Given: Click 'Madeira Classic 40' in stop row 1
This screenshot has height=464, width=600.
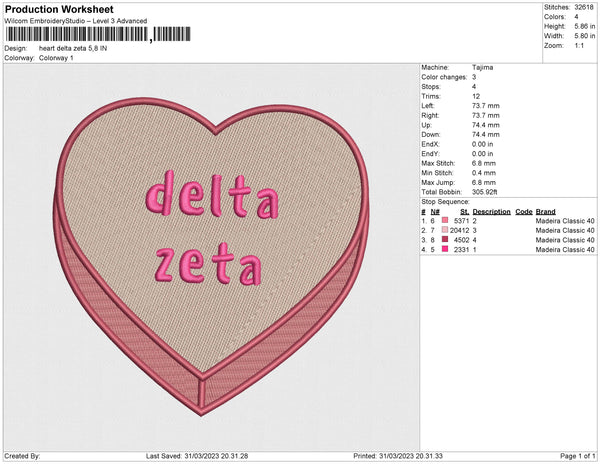Looking at the screenshot, I should 565,221.
